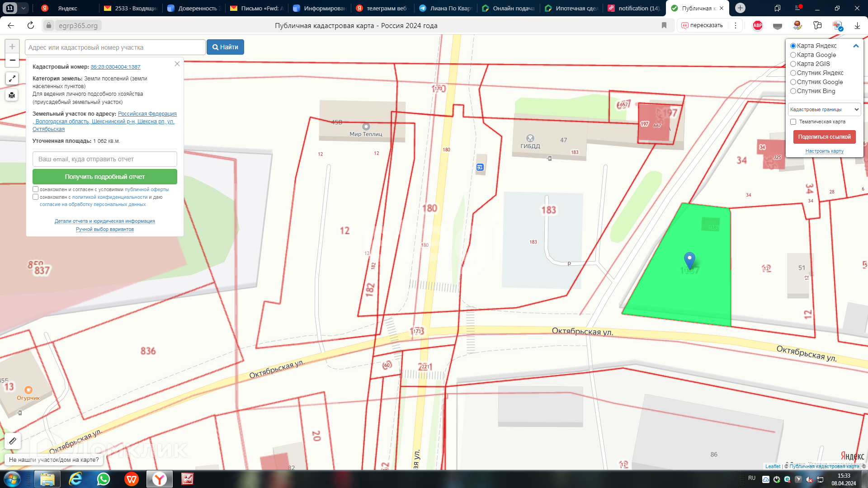Click the email input field for report

tap(105, 159)
